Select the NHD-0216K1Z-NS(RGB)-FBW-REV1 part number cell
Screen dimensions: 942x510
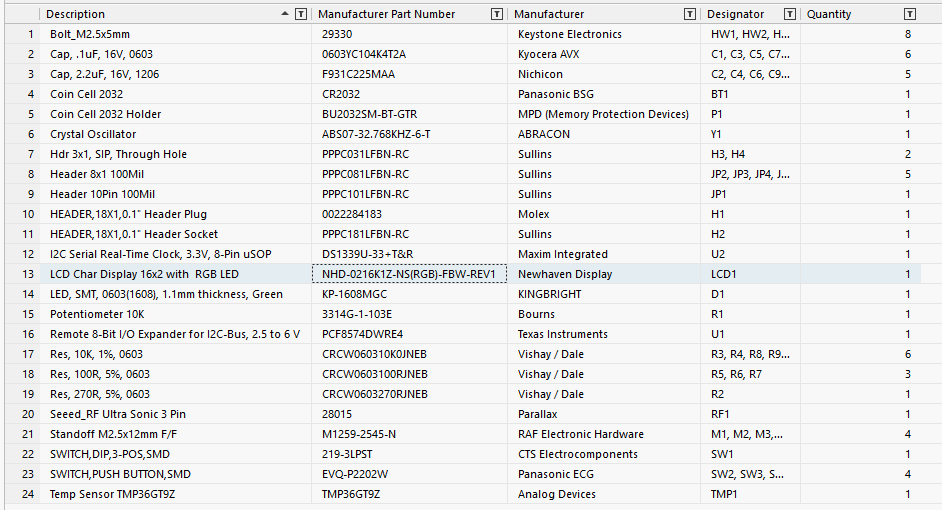(x=409, y=274)
